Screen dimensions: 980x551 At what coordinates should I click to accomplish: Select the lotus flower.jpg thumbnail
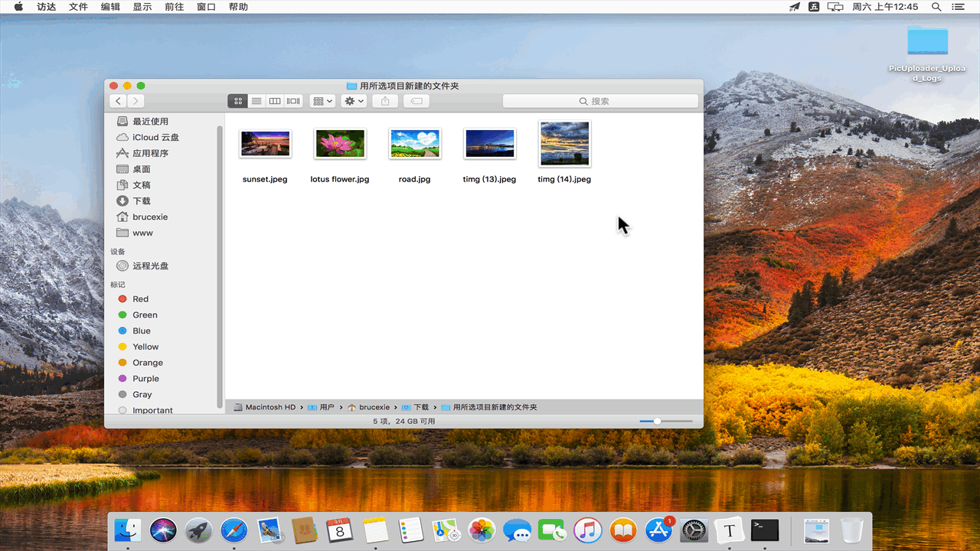340,144
